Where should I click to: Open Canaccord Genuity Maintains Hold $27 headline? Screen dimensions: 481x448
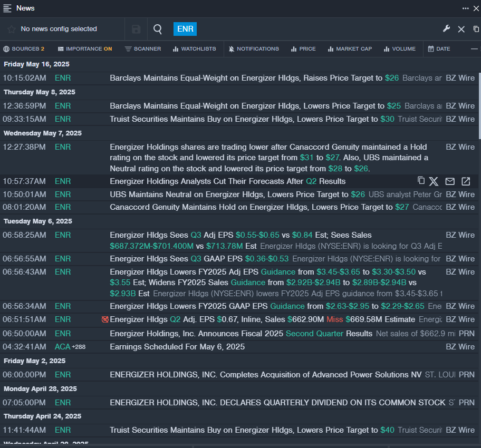pyautogui.click(x=259, y=207)
